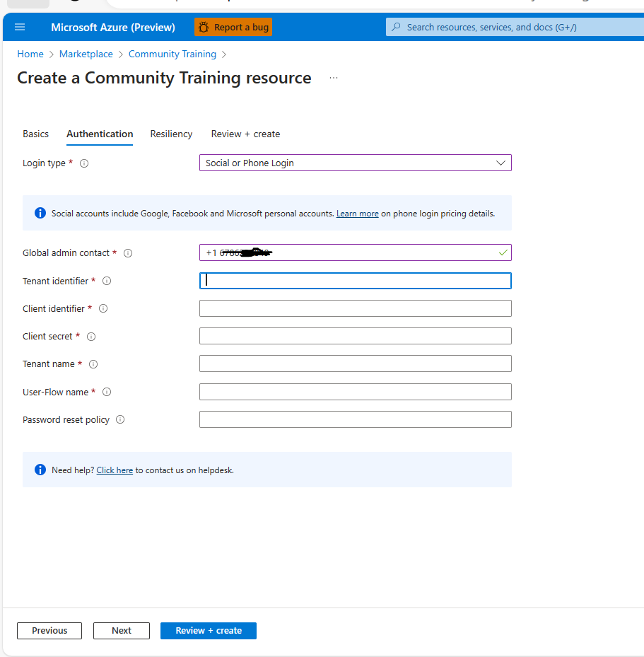Open the hamburger portal menu
This screenshot has height=657, width=644.
(x=20, y=28)
